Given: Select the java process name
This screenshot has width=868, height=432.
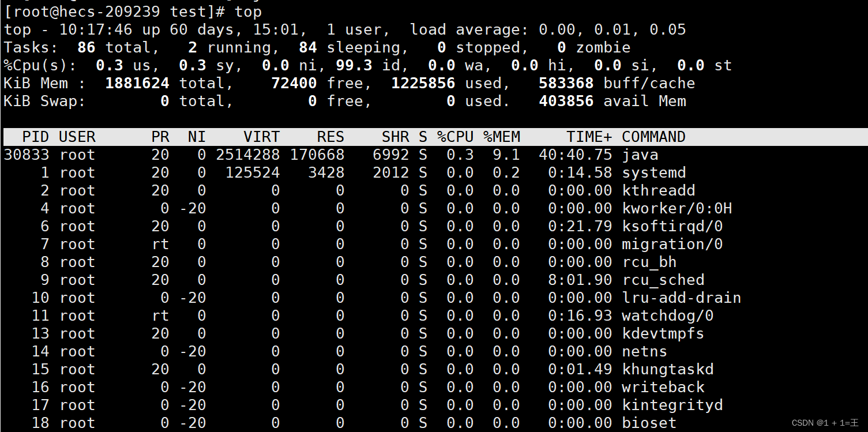Looking at the screenshot, I should [640, 155].
